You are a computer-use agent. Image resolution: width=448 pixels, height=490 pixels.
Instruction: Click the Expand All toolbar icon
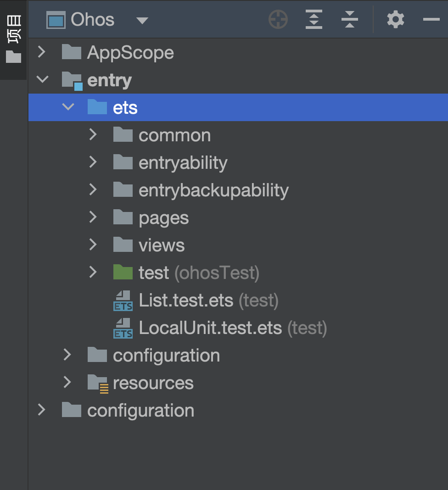tap(314, 20)
